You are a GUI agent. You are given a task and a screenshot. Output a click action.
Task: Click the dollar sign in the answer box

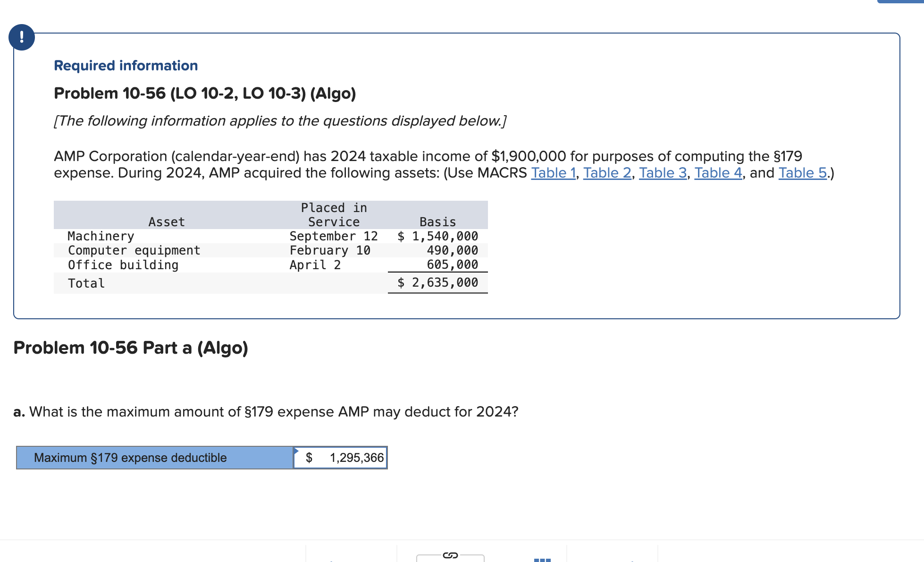309,457
